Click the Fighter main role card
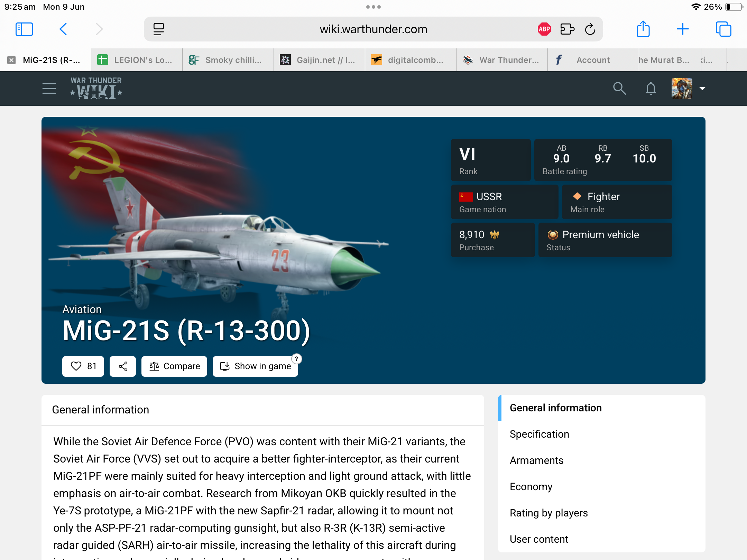Image resolution: width=747 pixels, height=560 pixels. pyautogui.click(x=617, y=202)
